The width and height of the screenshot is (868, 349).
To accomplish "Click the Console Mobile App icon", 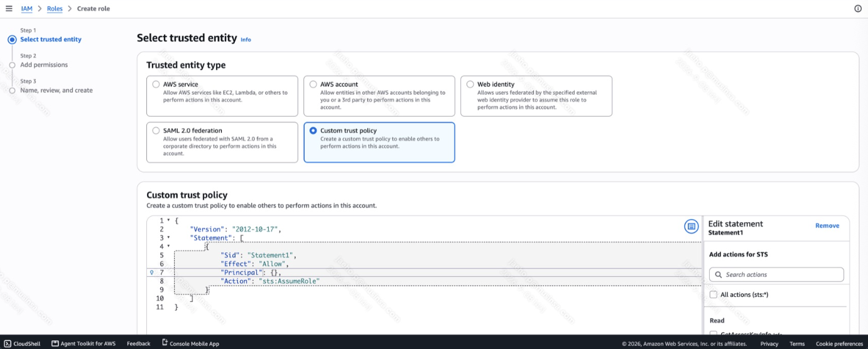I will click(165, 343).
